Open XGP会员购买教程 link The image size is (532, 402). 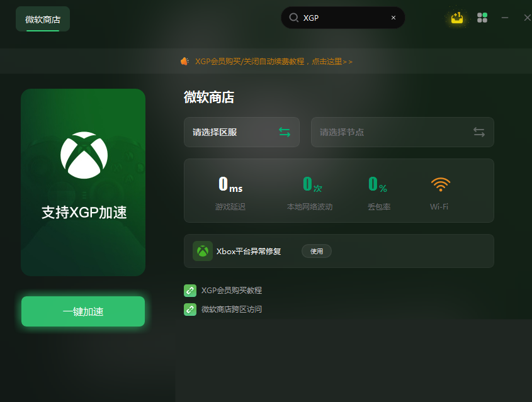tap(232, 291)
